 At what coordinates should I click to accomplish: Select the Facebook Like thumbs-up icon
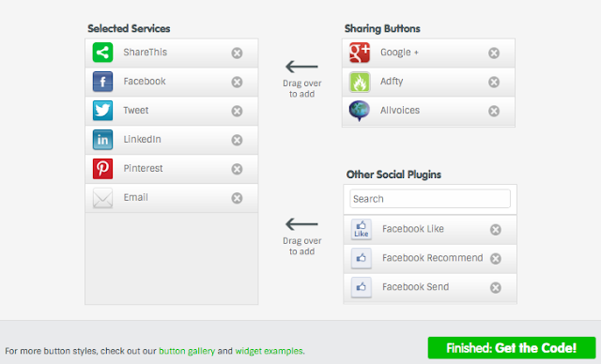coord(362,229)
